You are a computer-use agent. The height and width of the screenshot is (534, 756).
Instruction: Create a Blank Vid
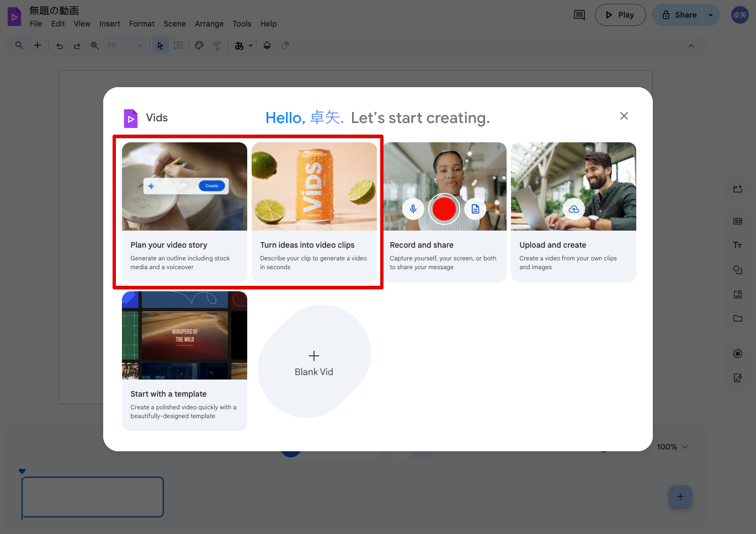pos(314,362)
